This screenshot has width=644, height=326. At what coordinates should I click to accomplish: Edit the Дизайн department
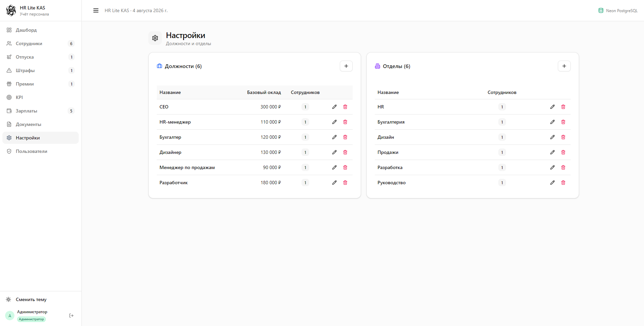pos(552,137)
